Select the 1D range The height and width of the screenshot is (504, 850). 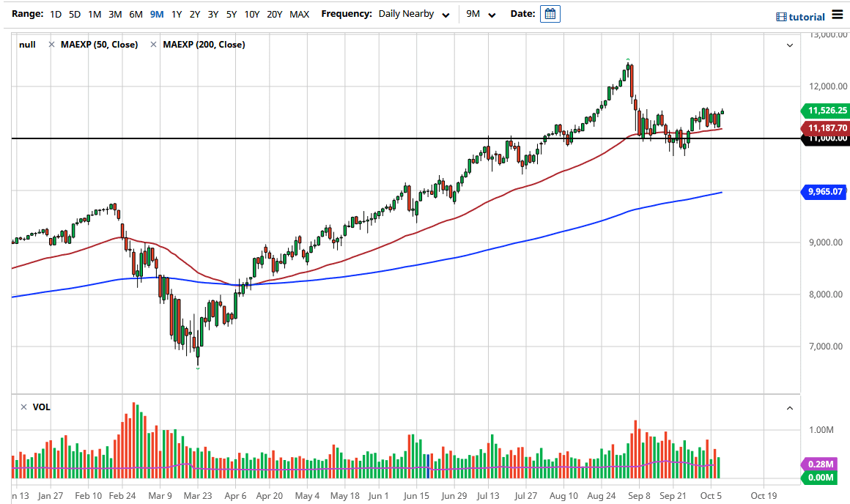coord(56,14)
